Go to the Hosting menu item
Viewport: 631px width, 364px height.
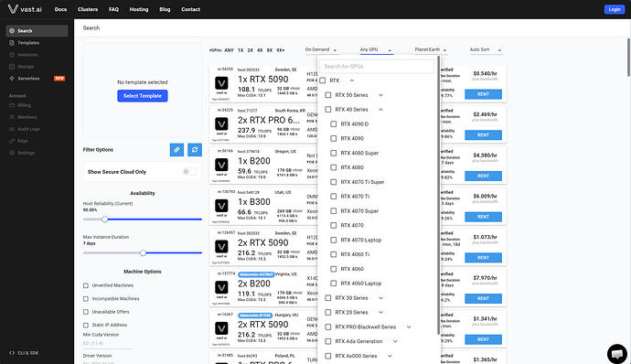point(139,9)
